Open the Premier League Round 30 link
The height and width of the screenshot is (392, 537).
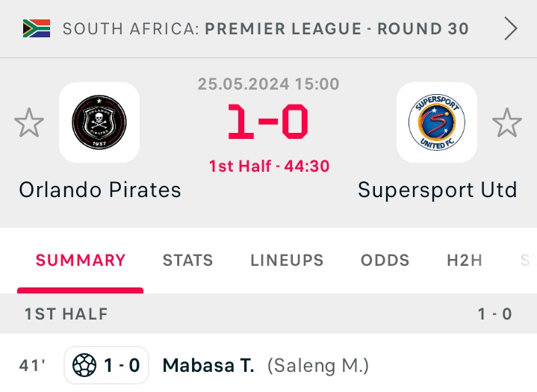click(x=337, y=29)
